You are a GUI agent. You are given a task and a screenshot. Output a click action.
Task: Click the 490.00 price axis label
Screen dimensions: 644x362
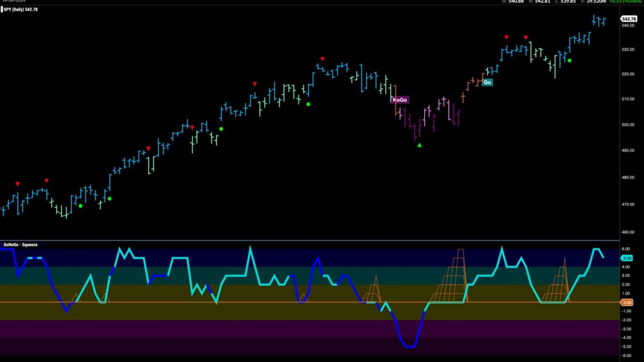pos(629,151)
